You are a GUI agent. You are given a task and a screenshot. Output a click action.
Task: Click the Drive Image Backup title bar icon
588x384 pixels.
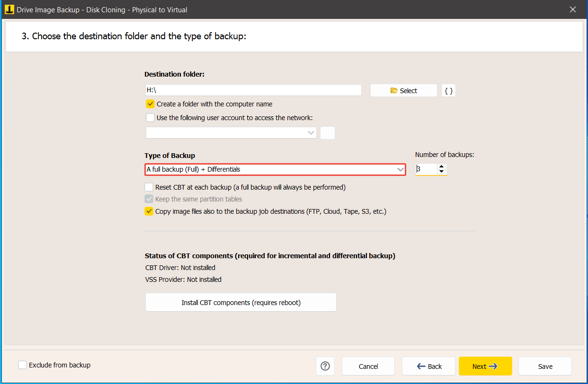click(x=9, y=9)
